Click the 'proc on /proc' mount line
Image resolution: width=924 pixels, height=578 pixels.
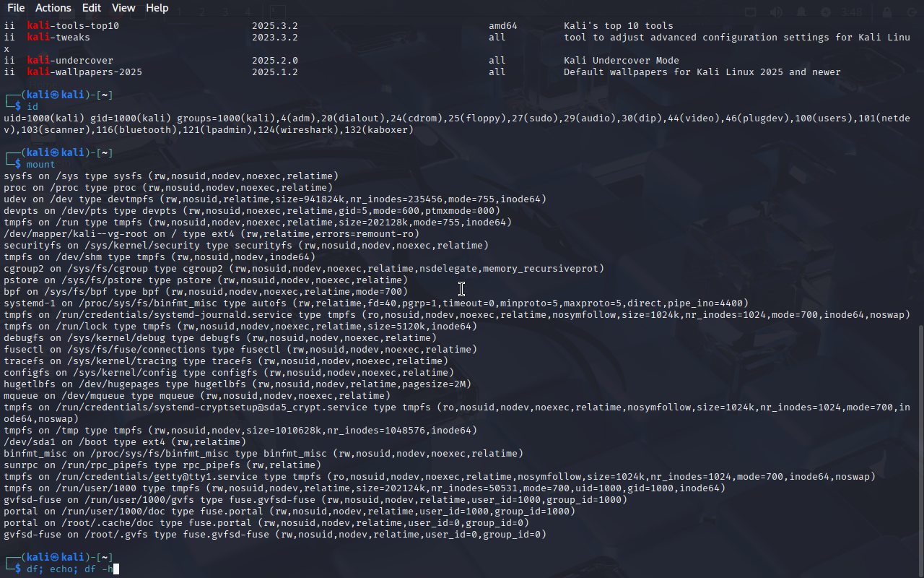(168, 188)
